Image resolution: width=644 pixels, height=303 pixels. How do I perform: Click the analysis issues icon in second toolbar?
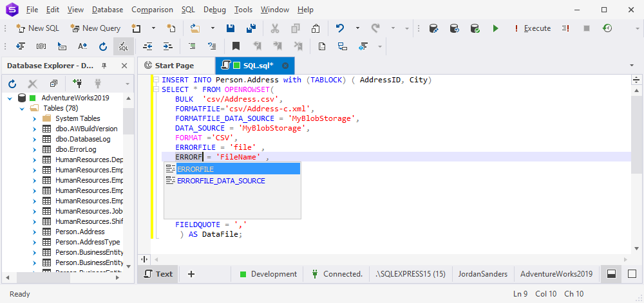[363, 46]
